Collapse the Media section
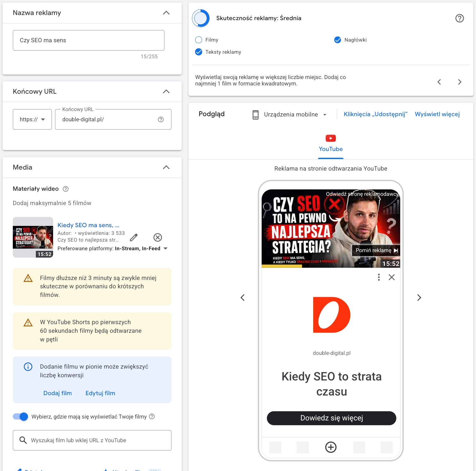The height and width of the screenshot is (471, 476). tap(166, 167)
